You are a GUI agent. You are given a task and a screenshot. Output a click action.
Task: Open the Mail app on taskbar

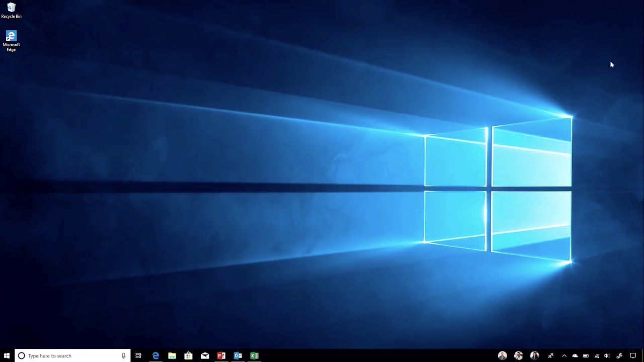pos(205,355)
